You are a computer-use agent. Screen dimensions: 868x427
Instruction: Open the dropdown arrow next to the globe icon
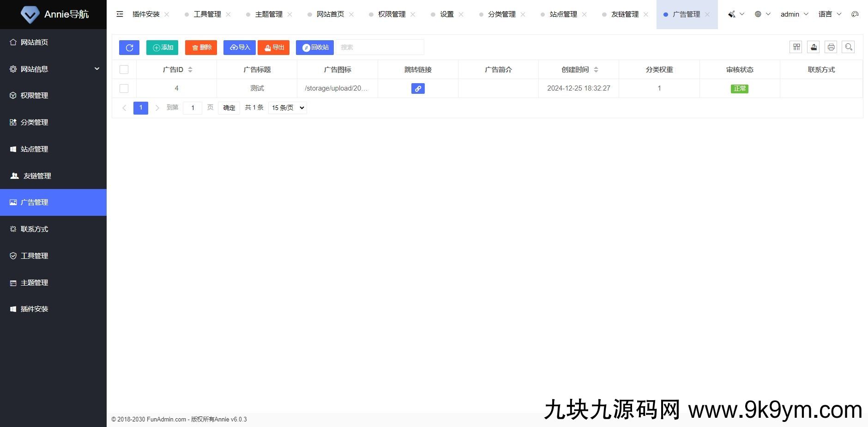pos(768,14)
